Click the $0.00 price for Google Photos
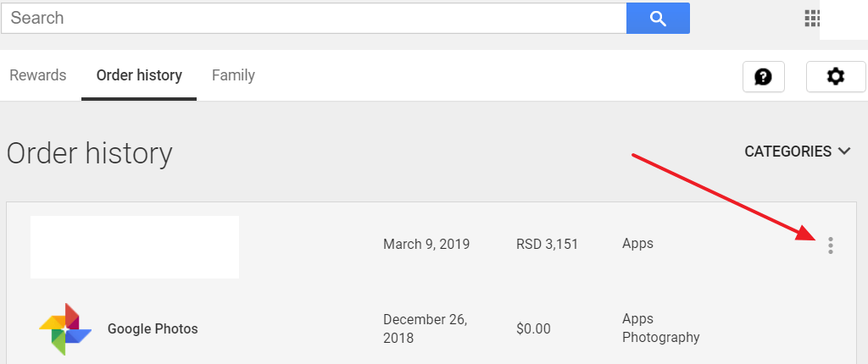The image size is (868, 364). (533, 329)
